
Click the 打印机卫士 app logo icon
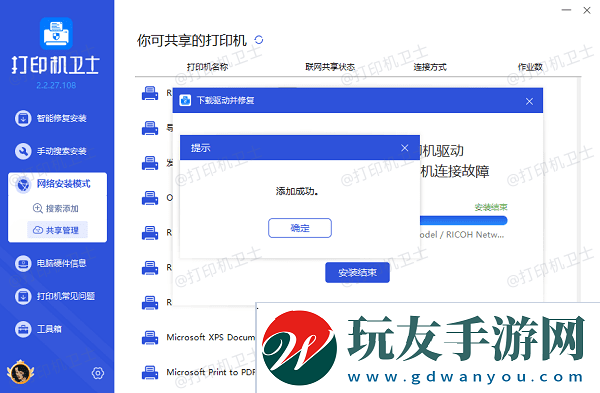tap(56, 33)
